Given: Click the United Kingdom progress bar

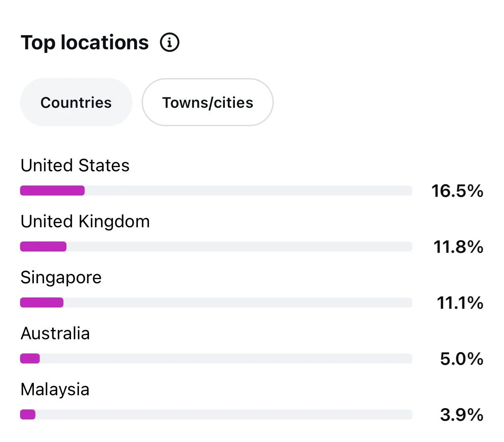Looking at the screenshot, I should pos(216,247).
